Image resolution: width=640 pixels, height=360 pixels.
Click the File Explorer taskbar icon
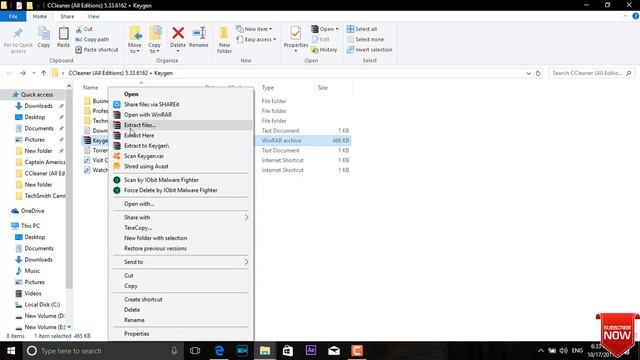(x=265, y=351)
